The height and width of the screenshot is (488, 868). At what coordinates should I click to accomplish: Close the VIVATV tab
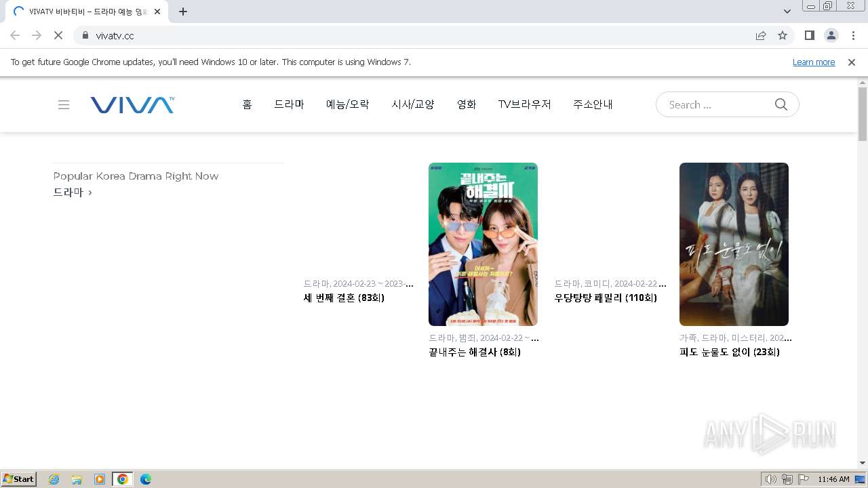[157, 12]
